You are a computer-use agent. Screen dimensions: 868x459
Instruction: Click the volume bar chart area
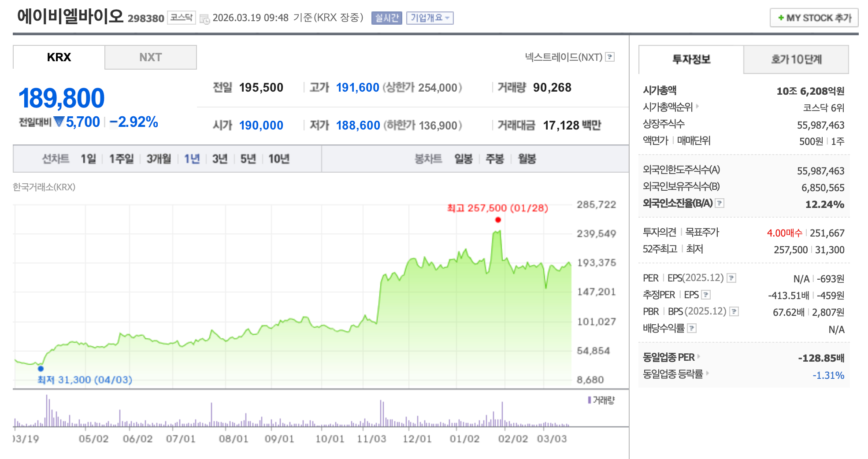click(x=293, y=411)
